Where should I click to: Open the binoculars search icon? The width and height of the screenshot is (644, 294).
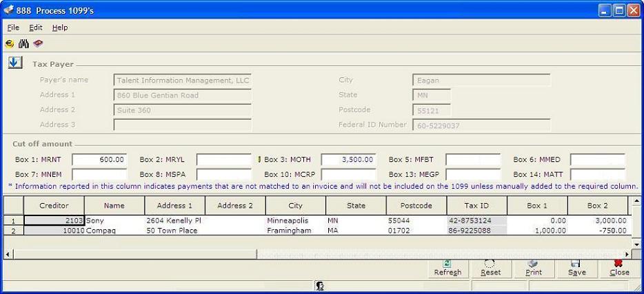click(x=23, y=43)
